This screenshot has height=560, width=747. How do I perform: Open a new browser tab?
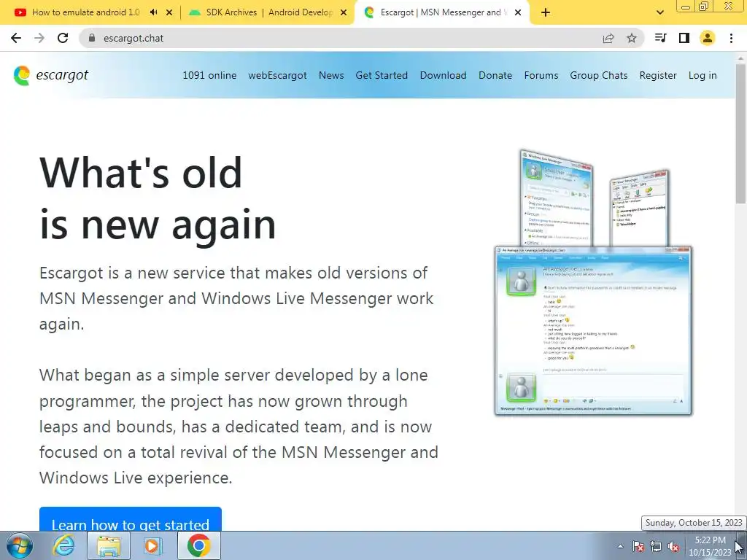coord(546,12)
